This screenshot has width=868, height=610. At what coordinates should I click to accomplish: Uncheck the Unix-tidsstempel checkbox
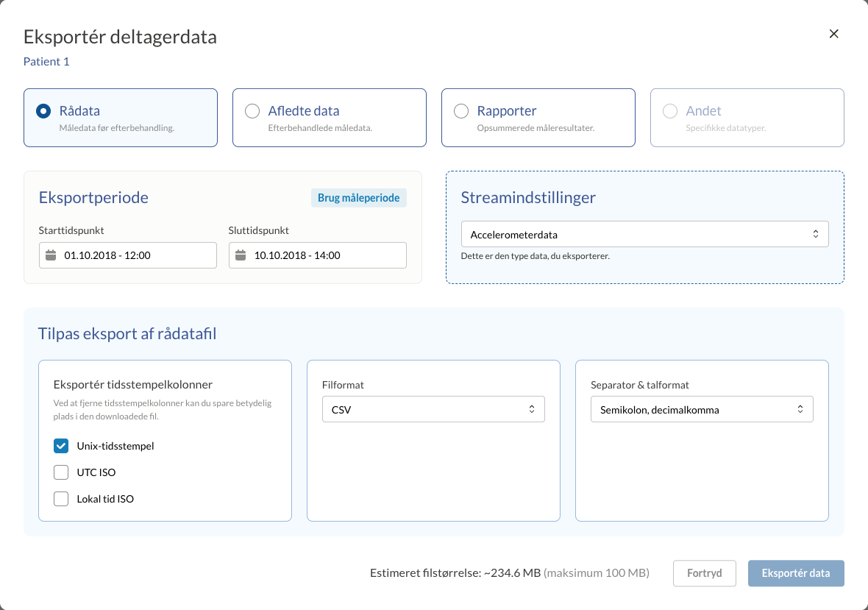(x=61, y=446)
